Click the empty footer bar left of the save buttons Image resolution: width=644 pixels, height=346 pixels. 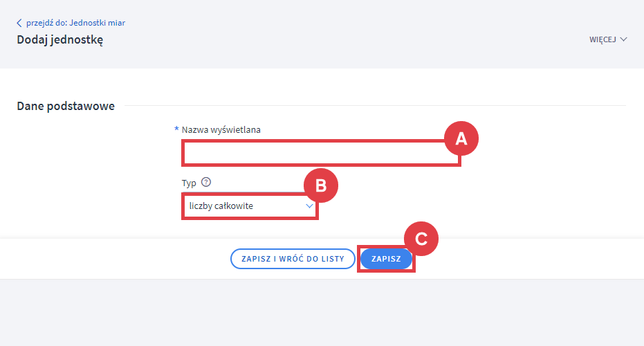pyautogui.click(x=111, y=259)
